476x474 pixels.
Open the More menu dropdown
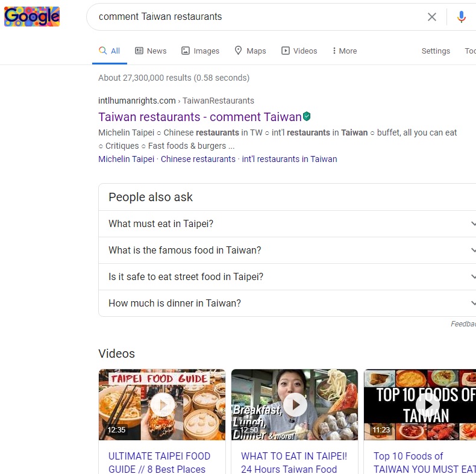[x=344, y=51]
